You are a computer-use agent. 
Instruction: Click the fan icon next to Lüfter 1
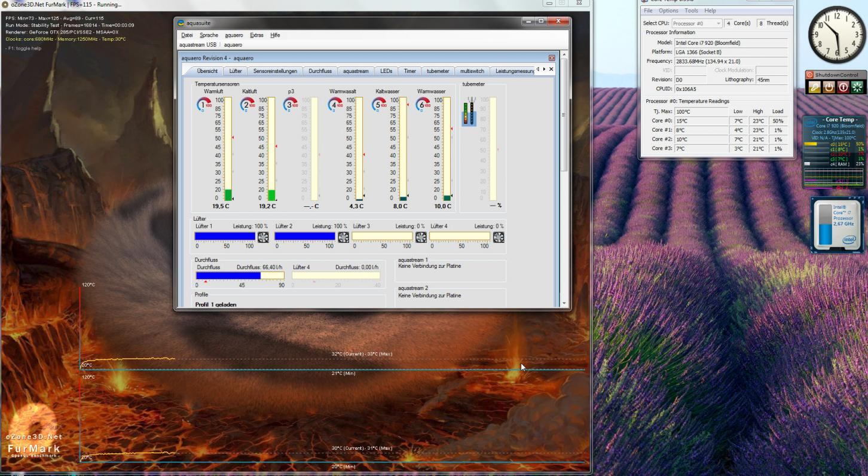coord(263,237)
